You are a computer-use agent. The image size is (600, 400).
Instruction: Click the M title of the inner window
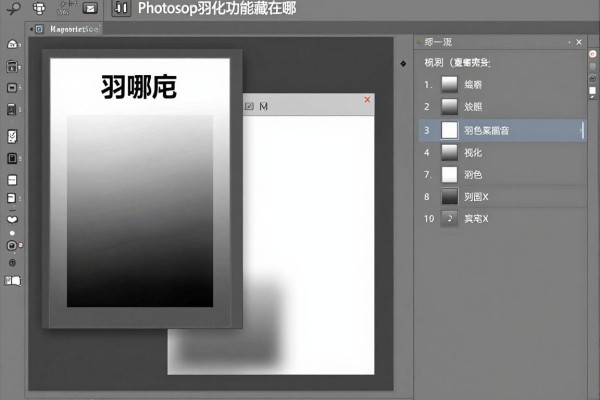263,106
